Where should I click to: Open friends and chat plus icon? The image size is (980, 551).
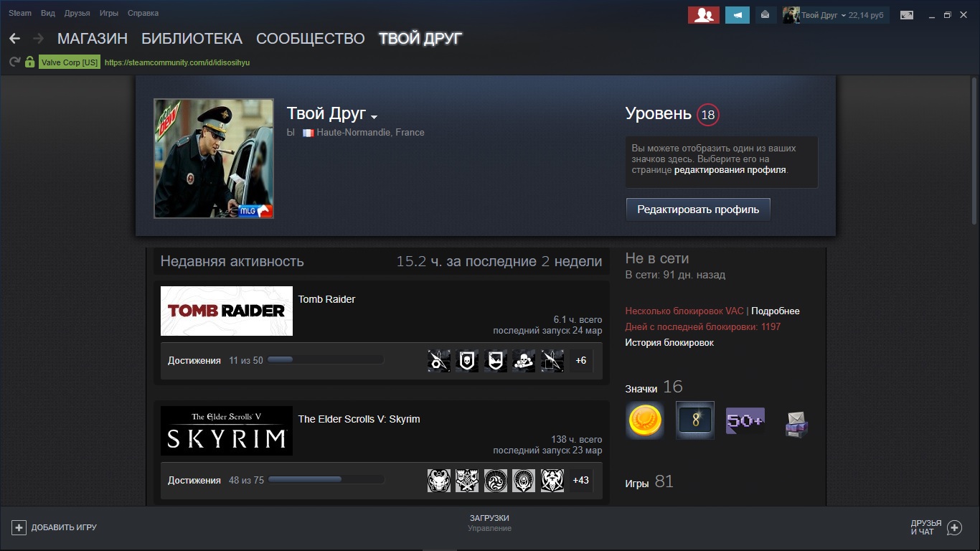pos(954,528)
